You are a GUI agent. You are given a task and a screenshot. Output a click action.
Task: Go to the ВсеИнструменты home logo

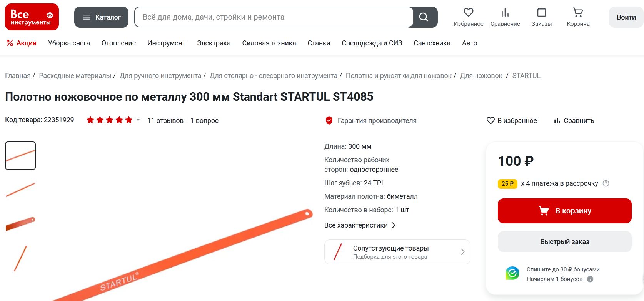[32, 17]
